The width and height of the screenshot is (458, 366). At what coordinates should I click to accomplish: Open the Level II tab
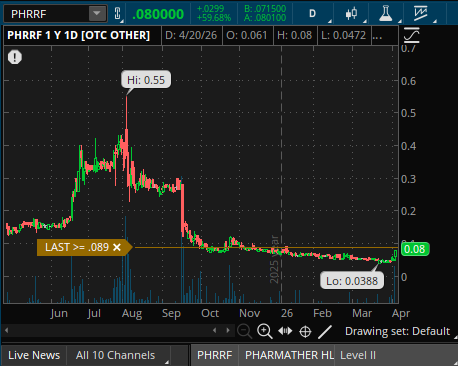pos(358,355)
